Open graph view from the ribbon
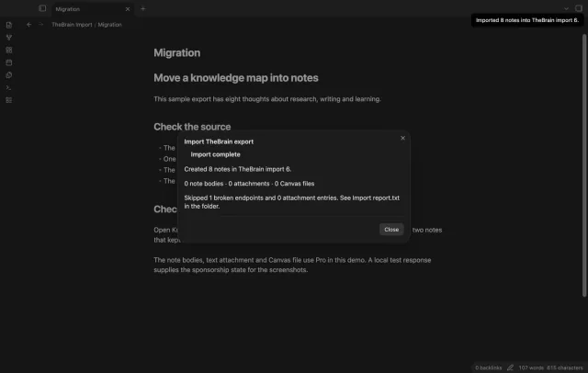This screenshot has width=588, height=373. click(x=9, y=38)
